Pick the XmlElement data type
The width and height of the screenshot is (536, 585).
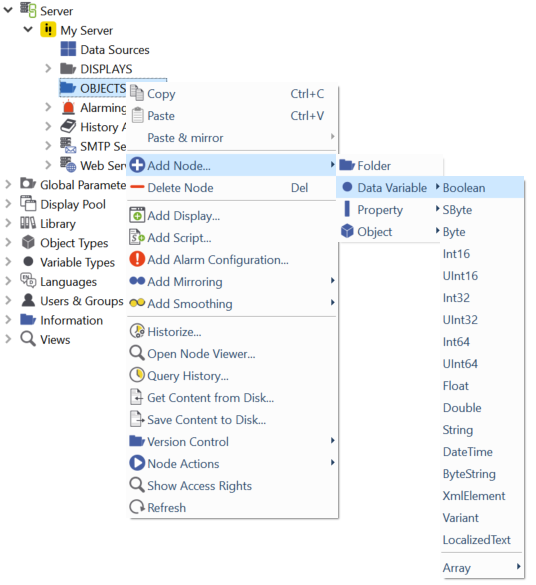(482, 496)
